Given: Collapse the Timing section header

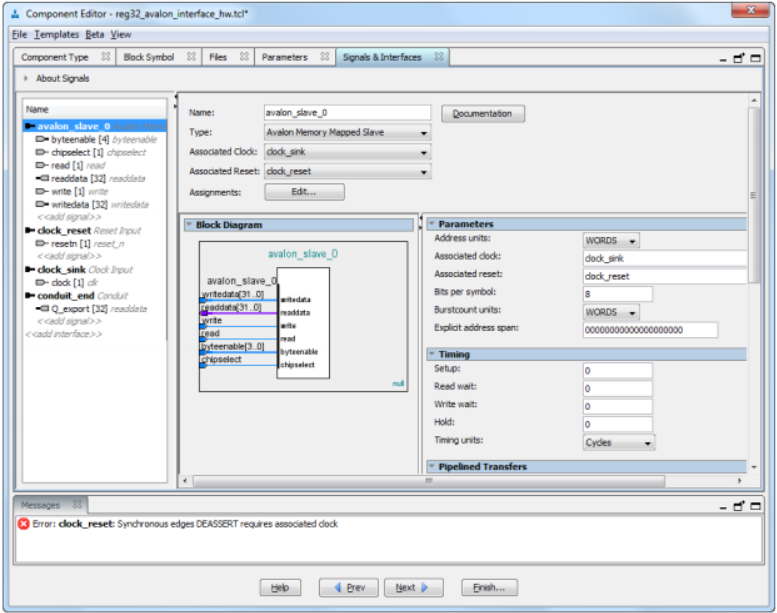Looking at the screenshot, I should (x=431, y=354).
